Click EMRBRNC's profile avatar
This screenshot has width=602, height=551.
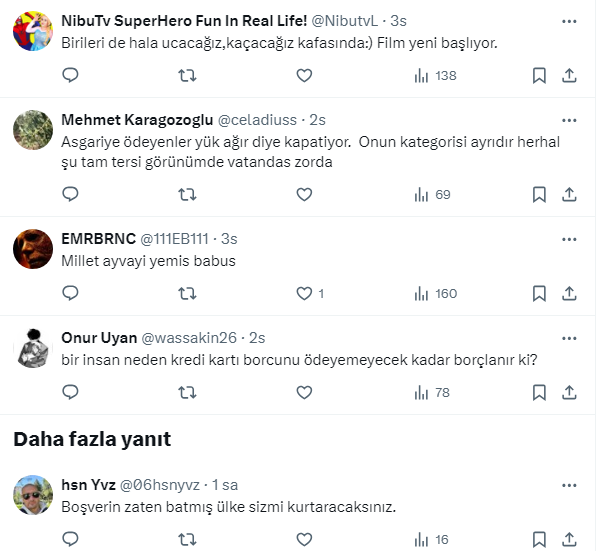pos(33,246)
